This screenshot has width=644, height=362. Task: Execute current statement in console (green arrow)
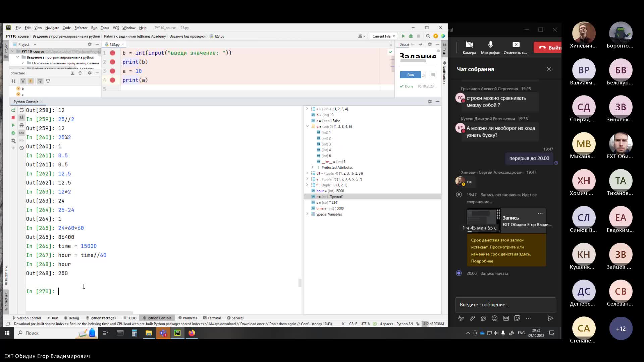13,125
